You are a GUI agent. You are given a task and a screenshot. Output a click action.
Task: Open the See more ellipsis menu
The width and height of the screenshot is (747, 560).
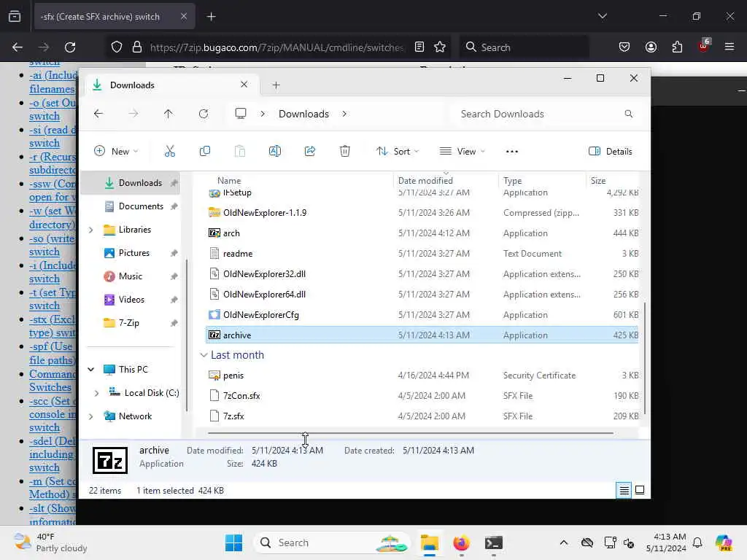coord(511,152)
